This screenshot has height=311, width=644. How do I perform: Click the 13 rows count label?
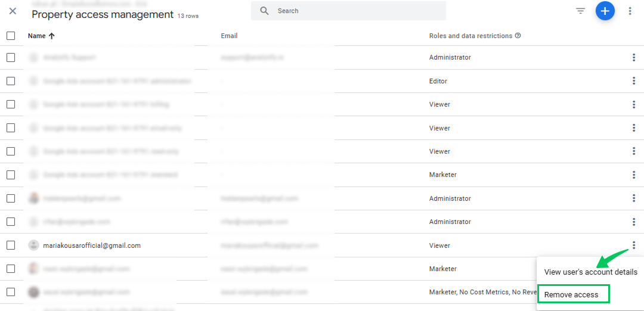(188, 16)
